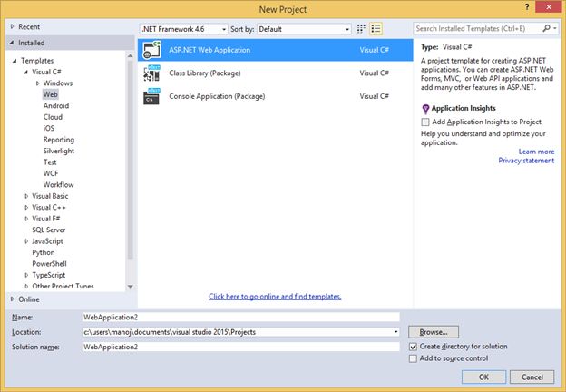Enable Add Application Insights to Project
The width and height of the screenshot is (566, 392).
[x=425, y=122]
